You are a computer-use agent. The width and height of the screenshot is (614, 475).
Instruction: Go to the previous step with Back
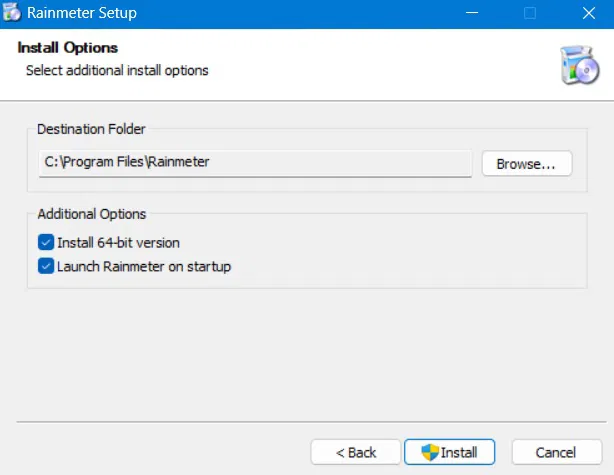coord(356,452)
